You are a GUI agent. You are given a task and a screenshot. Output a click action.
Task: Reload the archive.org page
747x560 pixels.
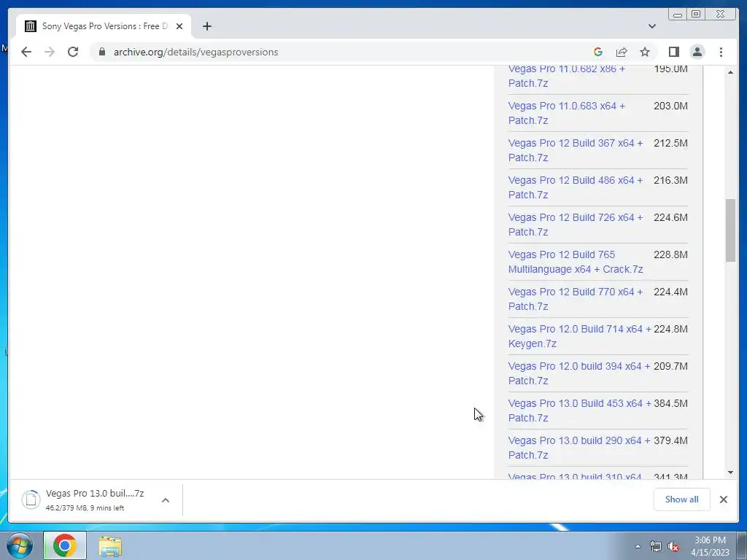73,52
